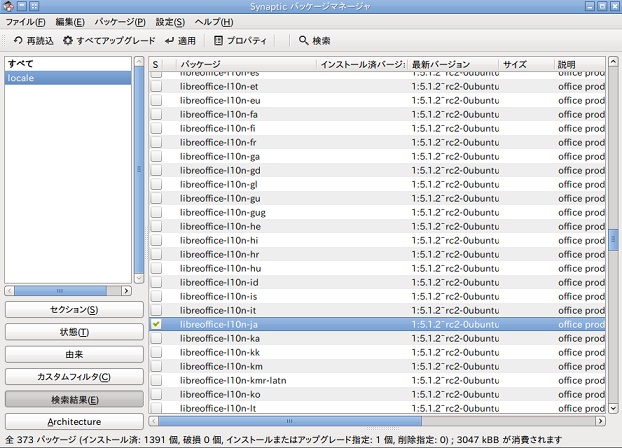622x448 pixels.
Task: Click the サイズ column header
Action: [526, 64]
